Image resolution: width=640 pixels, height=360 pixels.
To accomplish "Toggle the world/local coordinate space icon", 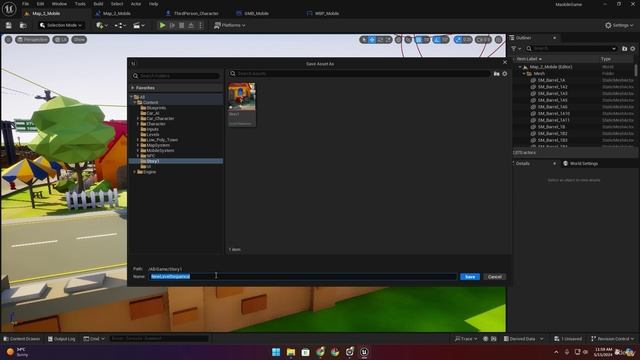I will point(399,40).
